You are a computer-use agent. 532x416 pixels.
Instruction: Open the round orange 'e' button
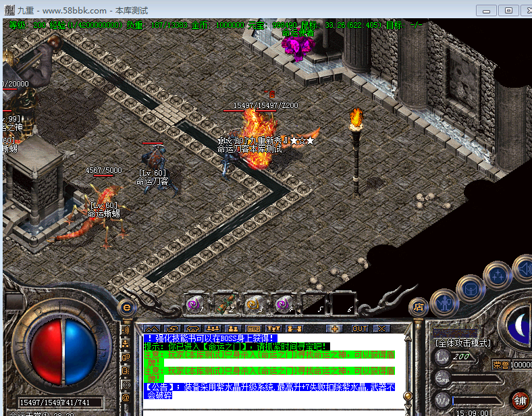pyautogui.click(x=127, y=308)
